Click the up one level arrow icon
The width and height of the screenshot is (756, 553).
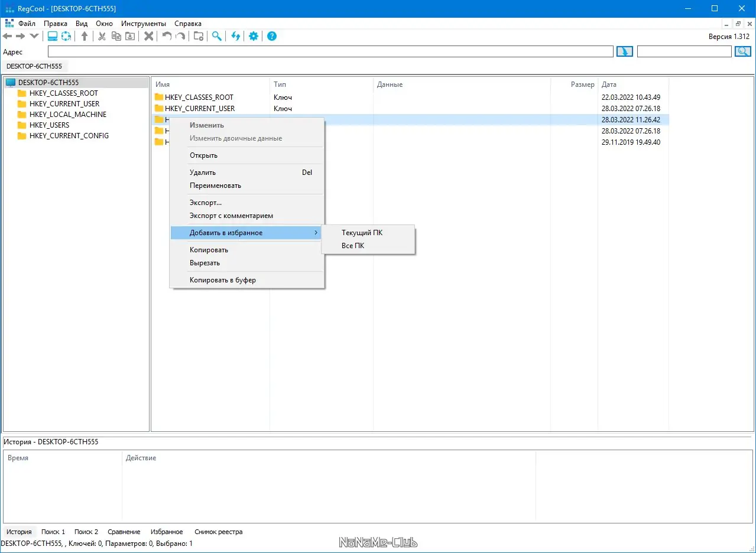85,36
